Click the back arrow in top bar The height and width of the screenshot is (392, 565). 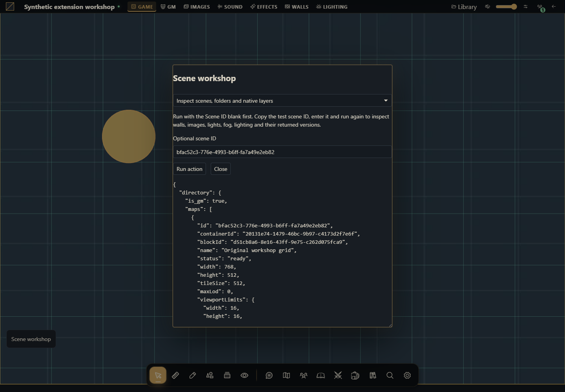click(x=554, y=7)
